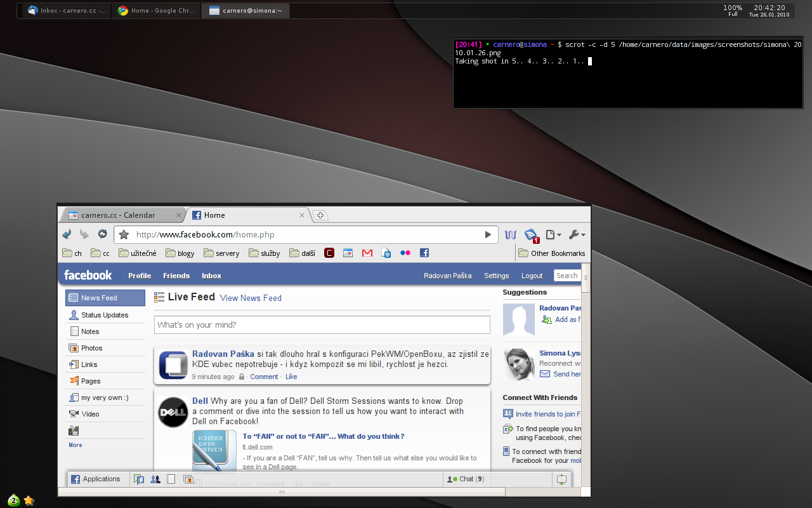The width and height of the screenshot is (812, 508).
Task: Open Inbox in the Facebook header
Action: click(x=211, y=276)
